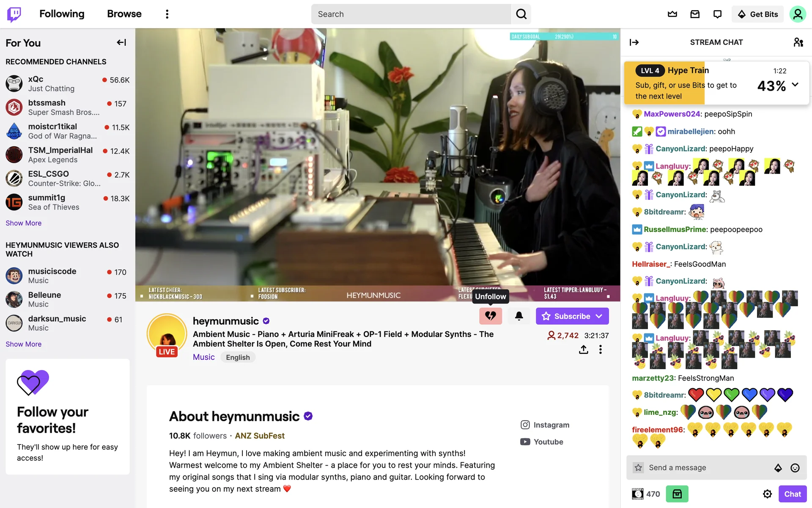Click the Get Bits button

click(x=757, y=14)
